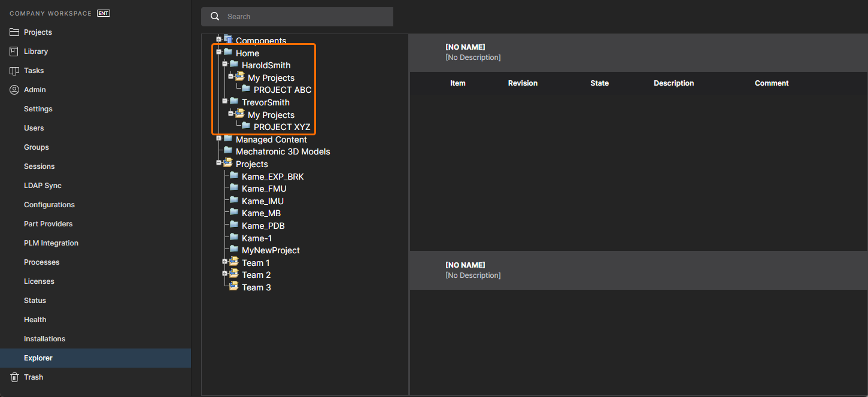Focus the Search input field
The image size is (868, 397).
click(305, 17)
